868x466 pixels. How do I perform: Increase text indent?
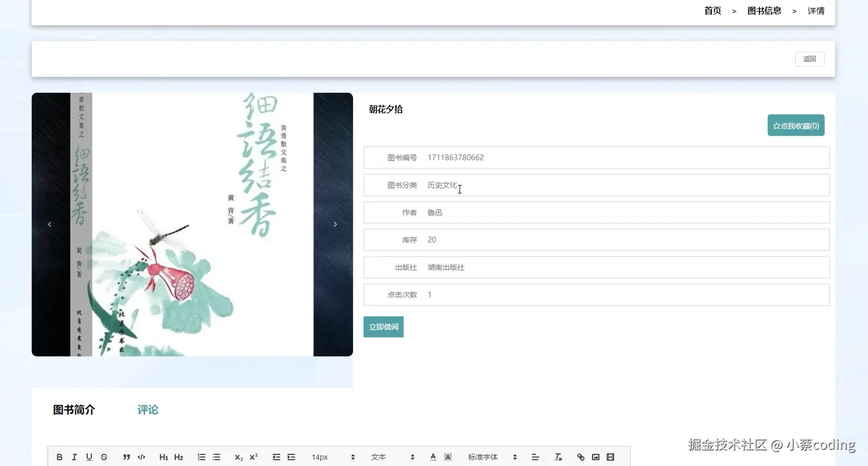pyautogui.click(x=291, y=457)
